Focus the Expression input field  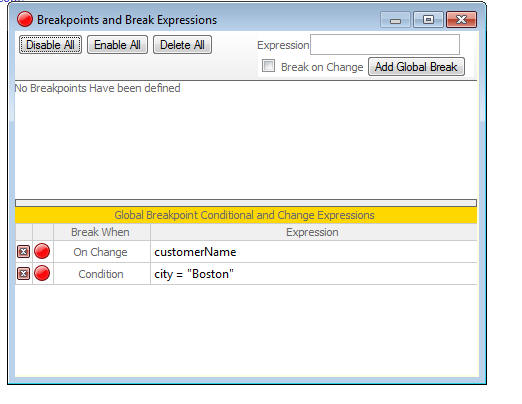385,45
